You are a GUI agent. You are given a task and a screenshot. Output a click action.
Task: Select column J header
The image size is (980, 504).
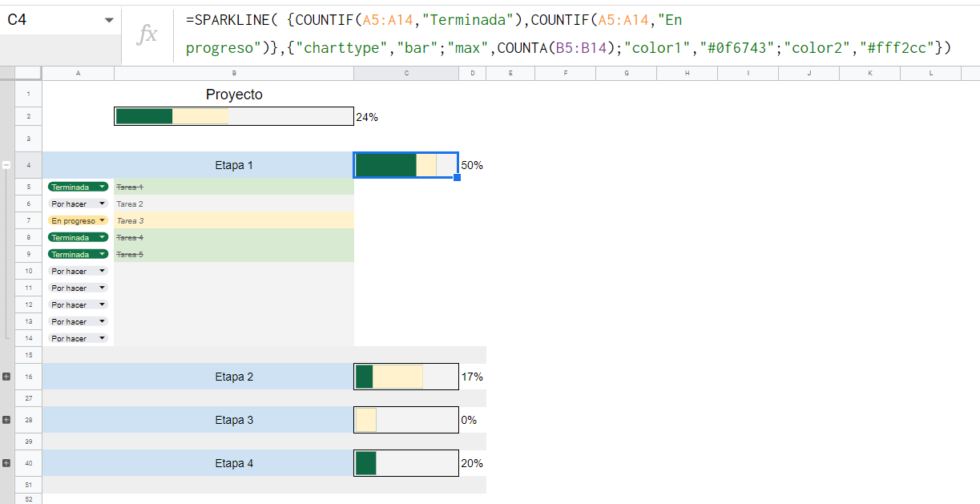click(809, 73)
